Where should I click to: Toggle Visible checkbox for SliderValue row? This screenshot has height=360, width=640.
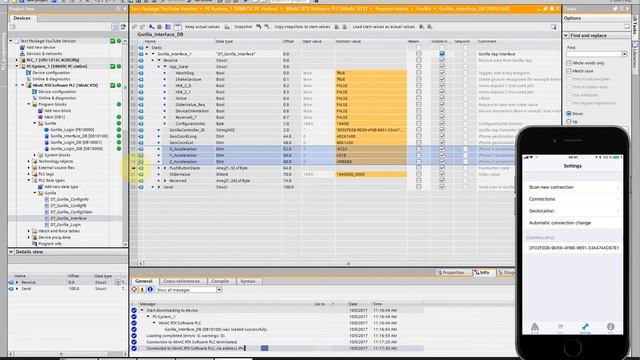click(x=442, y=174)
